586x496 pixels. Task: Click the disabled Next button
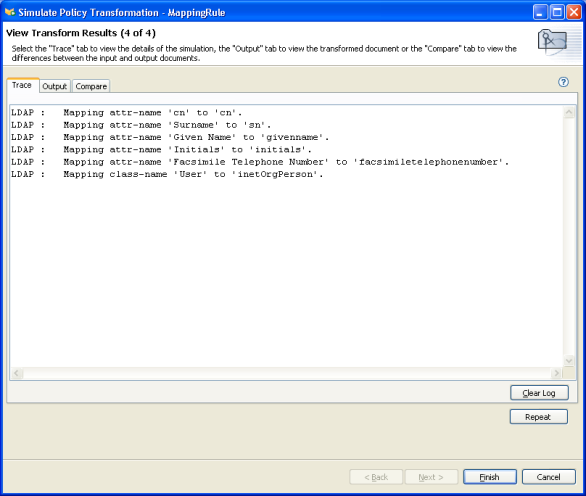[431, 477]
